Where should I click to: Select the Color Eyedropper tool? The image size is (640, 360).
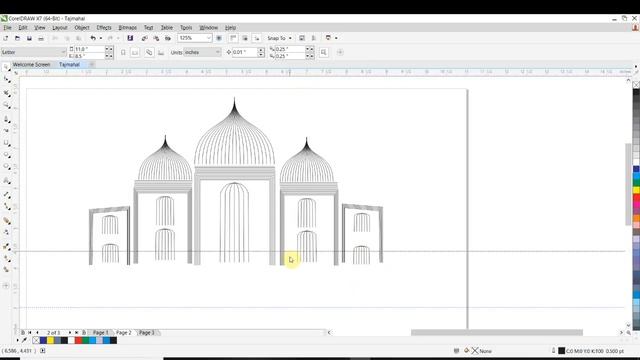click(x=6, y=247)
